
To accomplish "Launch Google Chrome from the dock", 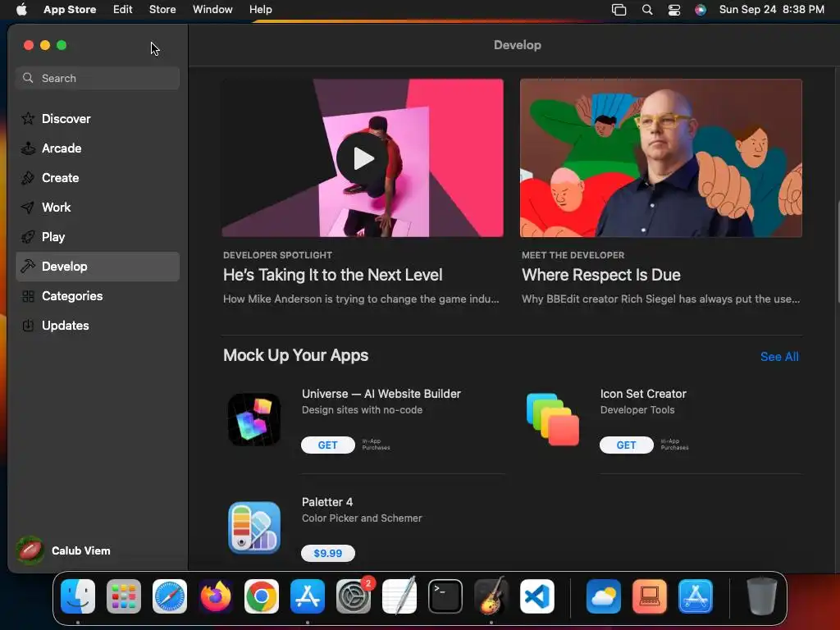I will click(262, 596).
